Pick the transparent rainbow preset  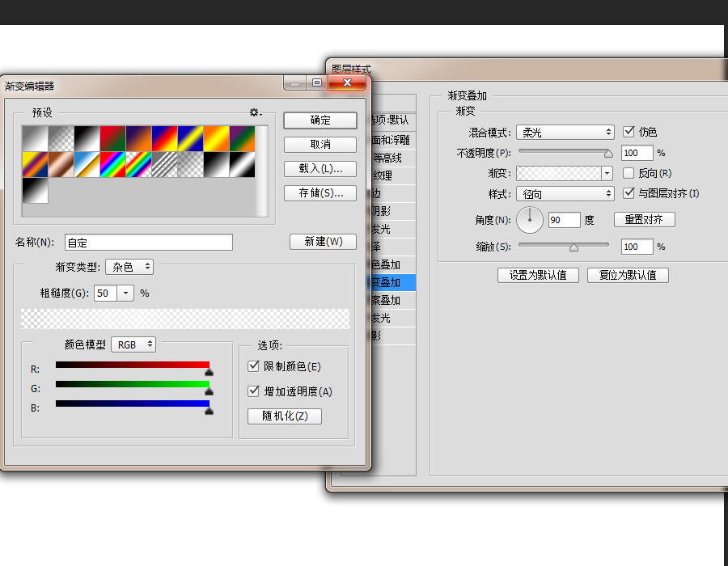coord(138,164)
